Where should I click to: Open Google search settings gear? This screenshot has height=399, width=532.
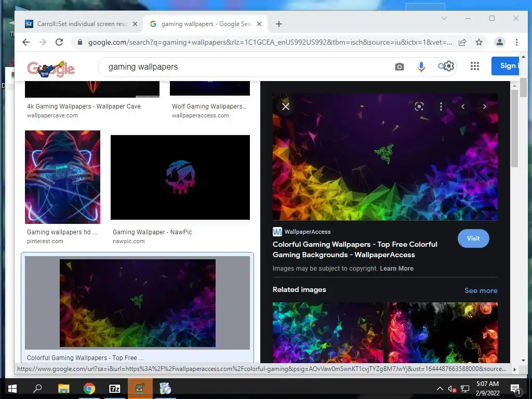click(448, 66)
